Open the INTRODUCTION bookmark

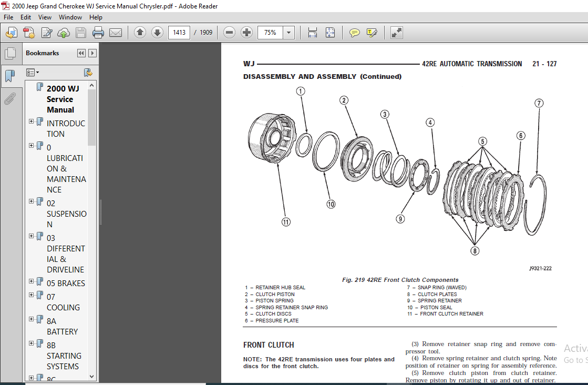click(66, 129)
